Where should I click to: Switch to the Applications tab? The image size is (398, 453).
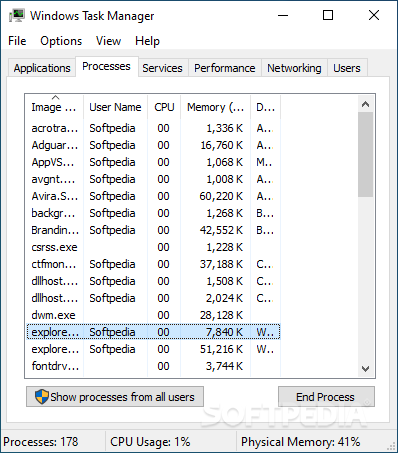tap(42, 68)
